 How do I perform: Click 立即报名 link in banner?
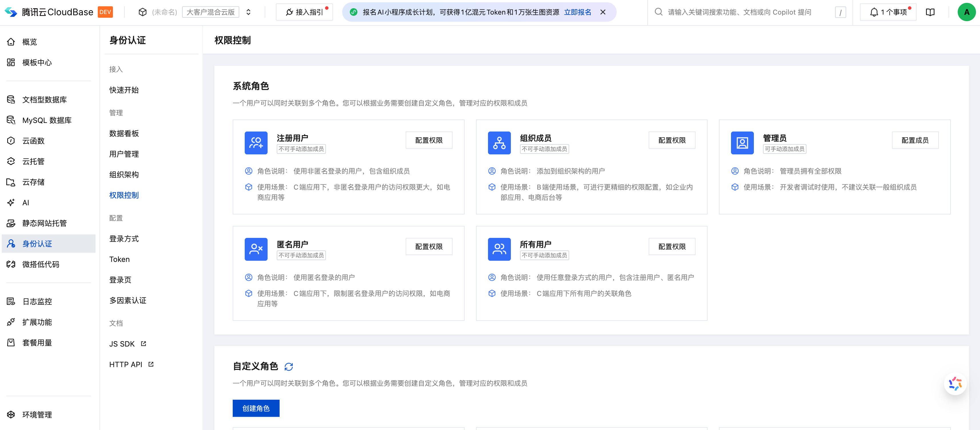577,12
